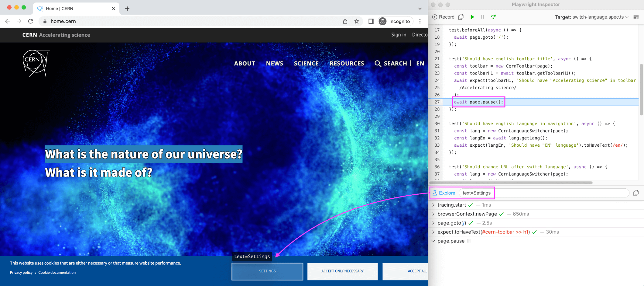Open a new browser tab with plus
644x286 pixels.
click(x=127, y=9)
